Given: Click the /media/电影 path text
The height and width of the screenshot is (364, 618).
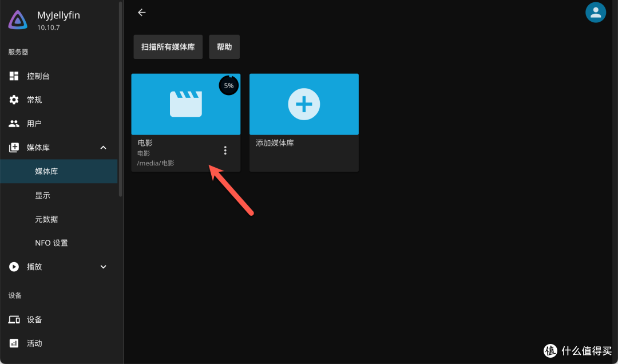Looking at the screenshot, I should 156,163.
